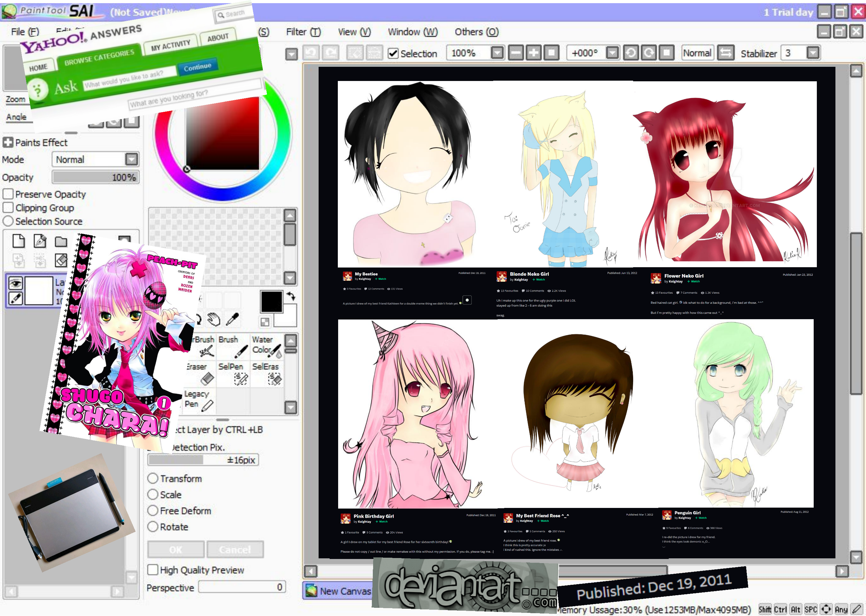
Task: Enable the Preserve Opacity checkbox
Action: click(x=8, y=194)
